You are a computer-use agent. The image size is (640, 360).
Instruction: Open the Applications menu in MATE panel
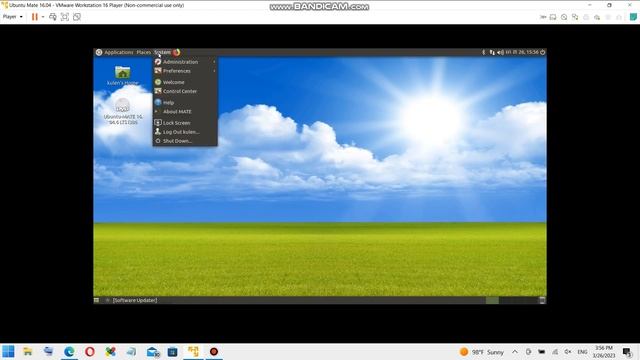(x=119, y=52)
